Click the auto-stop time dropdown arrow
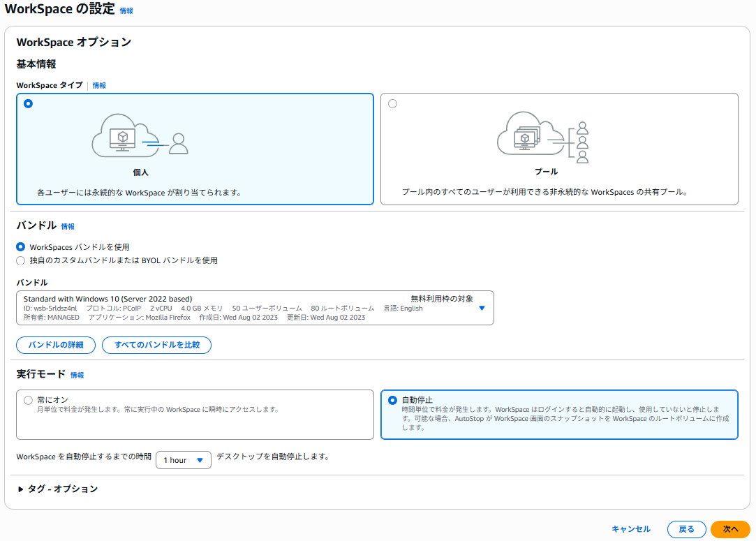This screenshot has height=541, width=756. [x=200, y=460]
